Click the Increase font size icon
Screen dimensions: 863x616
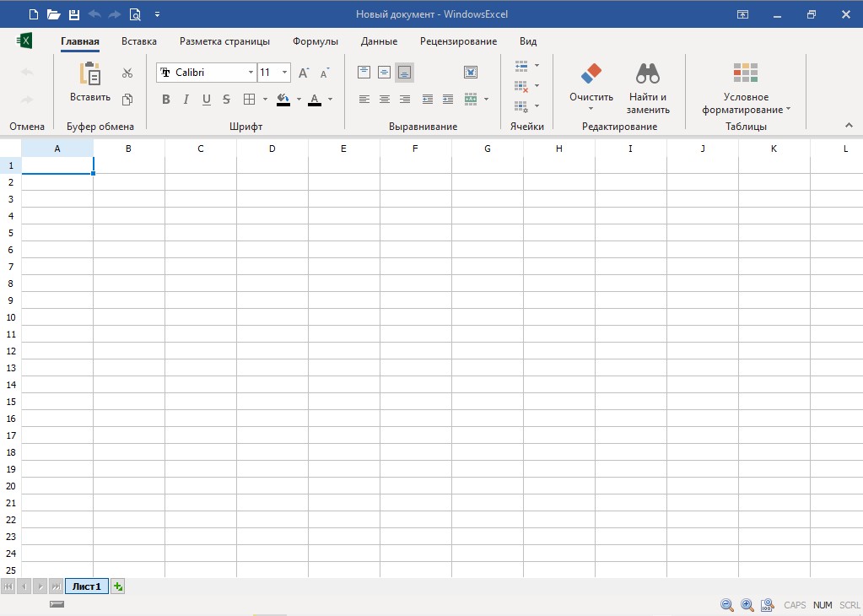coord(304,73)
